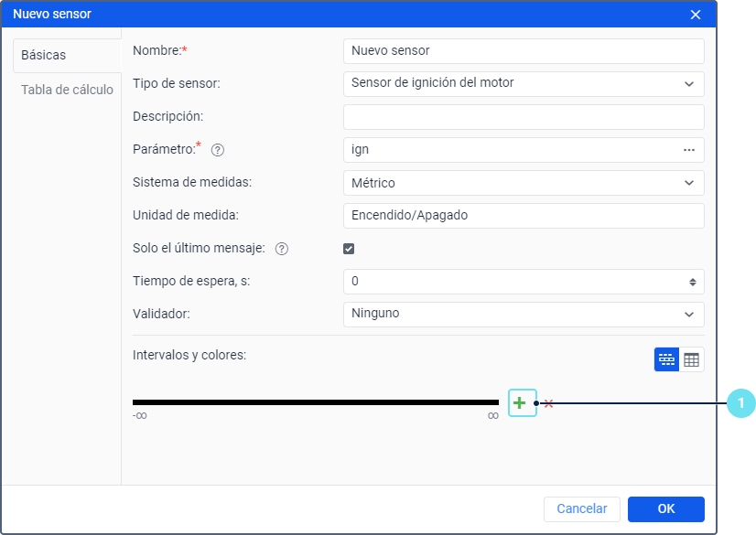
Task: Click the three-dots icon in Parámetro field
Action: click(689, 150)
